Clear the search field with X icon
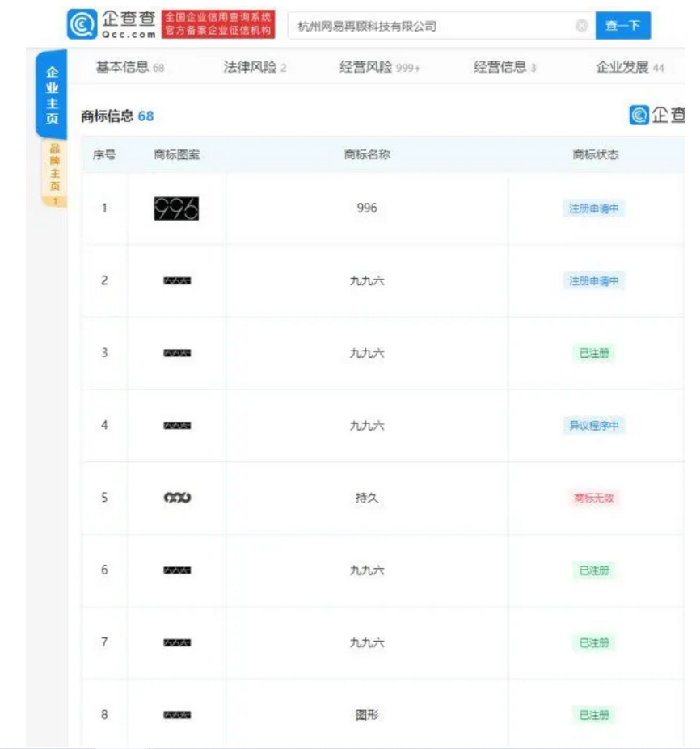 [581, 25]
